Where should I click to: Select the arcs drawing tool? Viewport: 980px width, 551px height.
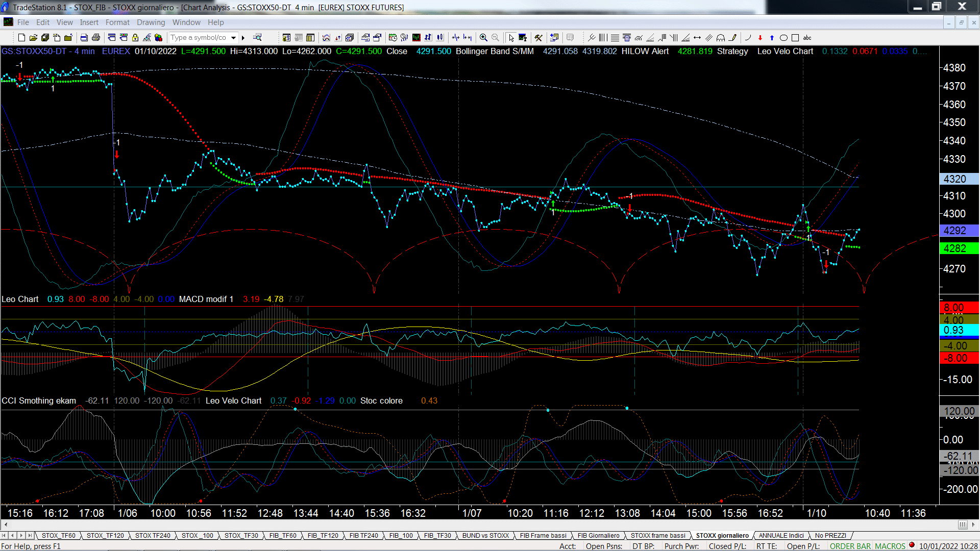tap(721, 38)
